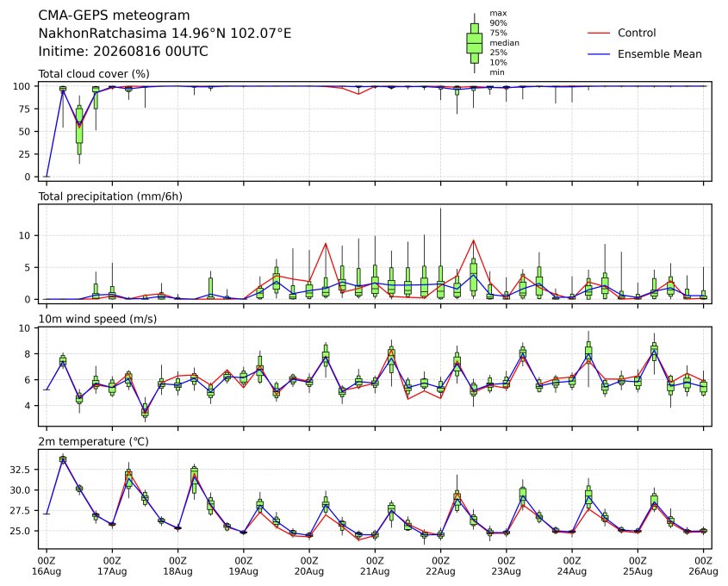This screenshot has height=586, width=728.
Task: Click the '25' tick on cloud cover axis
Action: (25, 154)
